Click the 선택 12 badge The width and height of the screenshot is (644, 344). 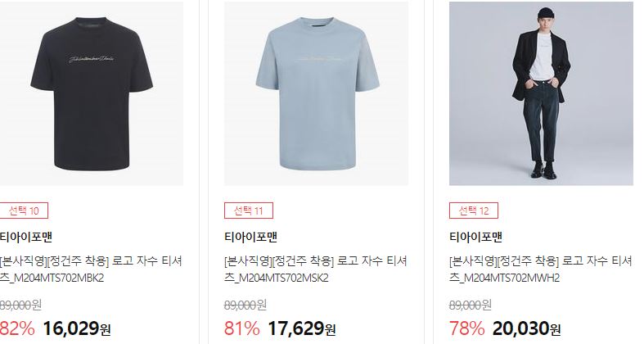pyautogui.click(x=474, y=210)
